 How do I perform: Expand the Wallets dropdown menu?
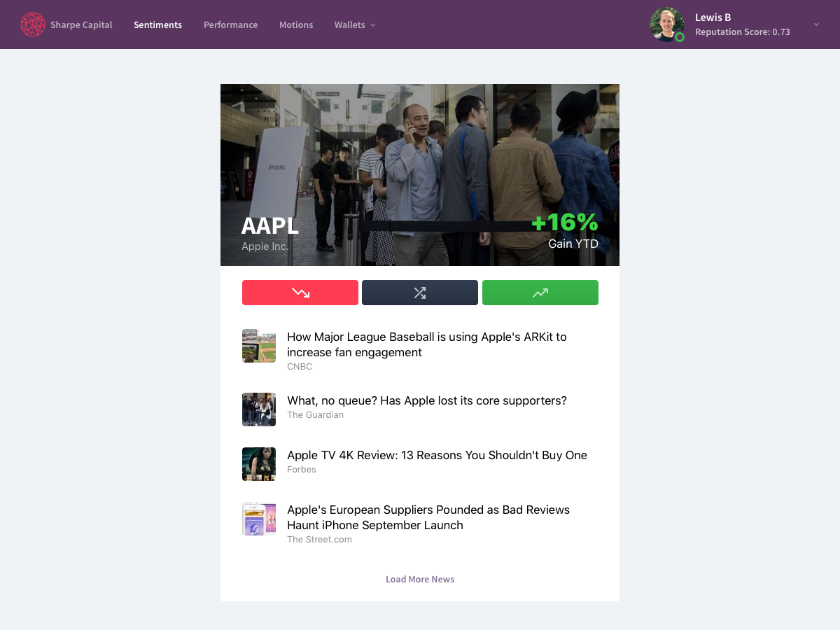pos(355,24)
